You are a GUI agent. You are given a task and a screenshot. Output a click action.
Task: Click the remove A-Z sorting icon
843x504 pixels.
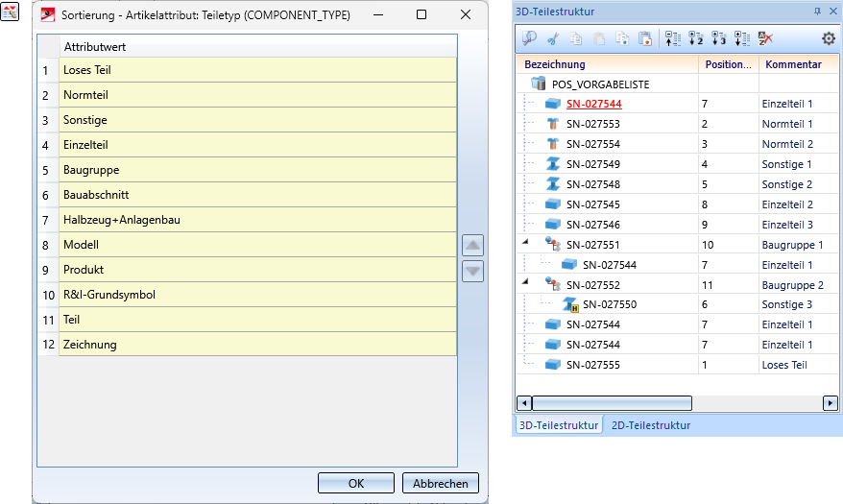765,38
